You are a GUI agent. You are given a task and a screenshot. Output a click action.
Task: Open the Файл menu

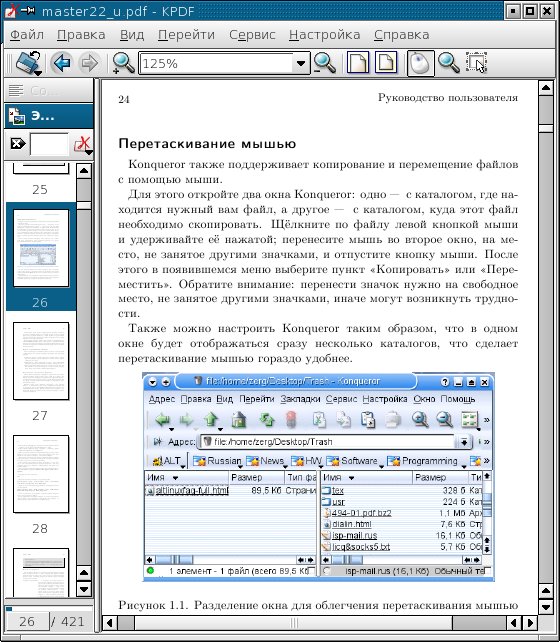click(x=27, y=35)
